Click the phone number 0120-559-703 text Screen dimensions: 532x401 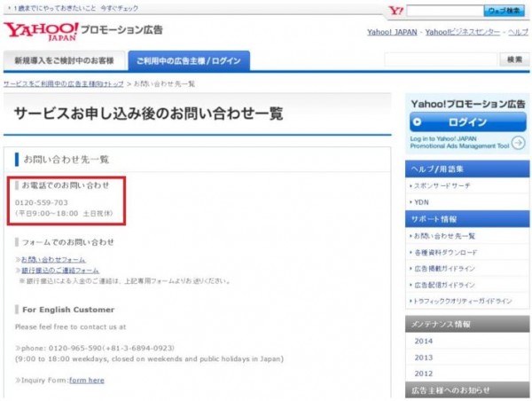click(x=42, y=202)
